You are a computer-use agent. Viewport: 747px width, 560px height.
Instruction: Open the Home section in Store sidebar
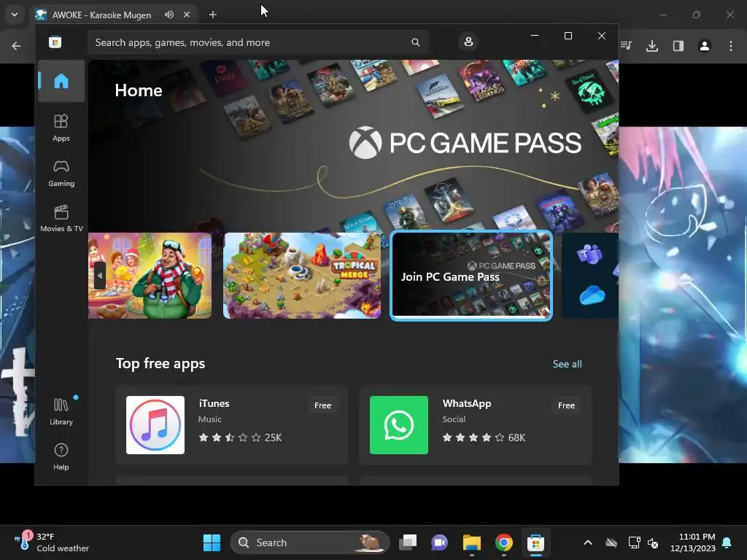tap(61, 81)
